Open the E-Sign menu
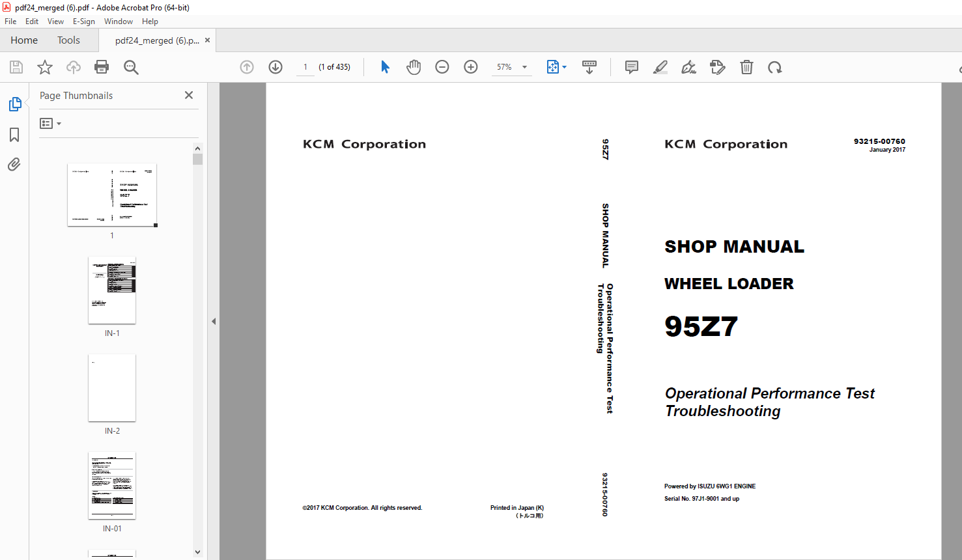The width and height of the screenshot is (962, 560). point(84,21)
